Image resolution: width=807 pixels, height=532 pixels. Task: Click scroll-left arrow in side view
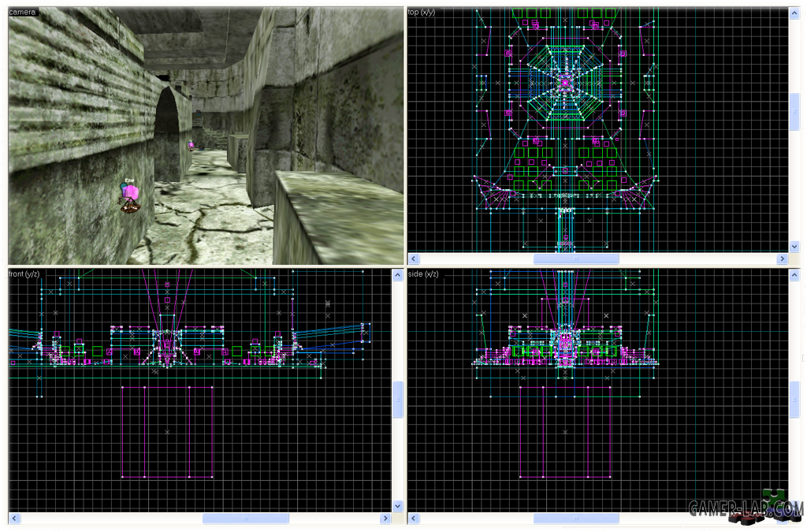point(413,518)
